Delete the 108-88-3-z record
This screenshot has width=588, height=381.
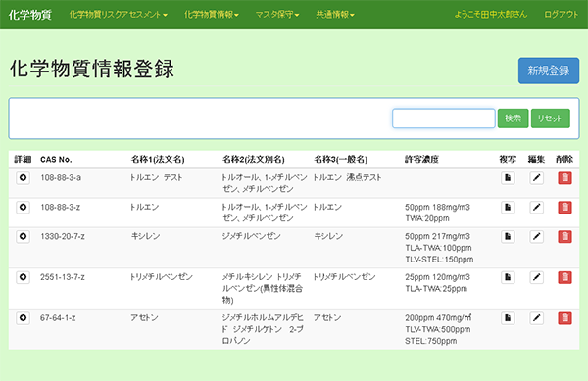click(565, 207)
